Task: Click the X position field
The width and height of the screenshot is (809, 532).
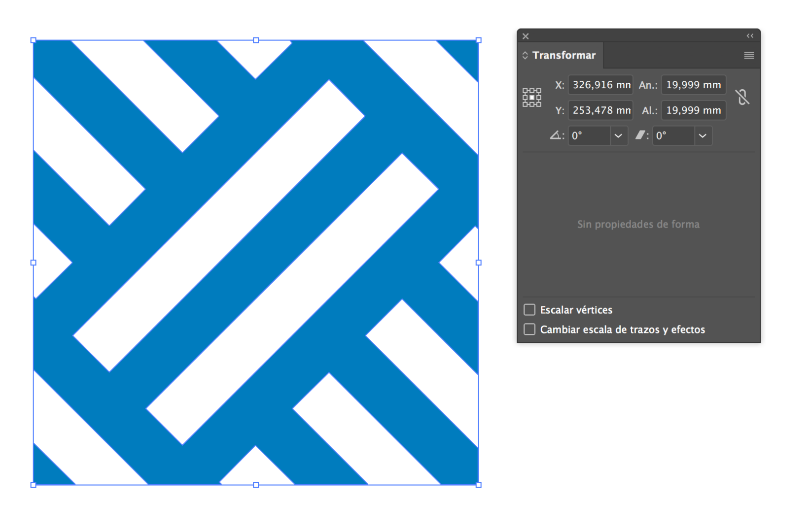Action: pyautogui.click(x=600, y=85)
